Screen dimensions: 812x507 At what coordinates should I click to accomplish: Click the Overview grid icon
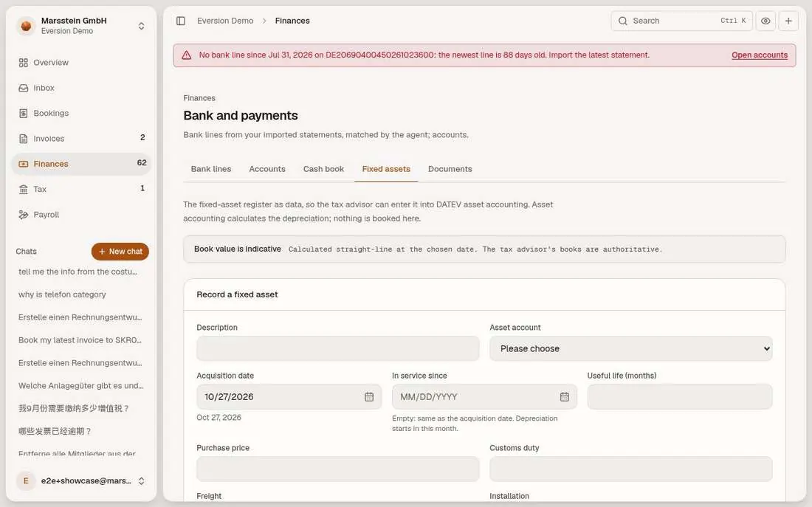[x=24, y=63]
